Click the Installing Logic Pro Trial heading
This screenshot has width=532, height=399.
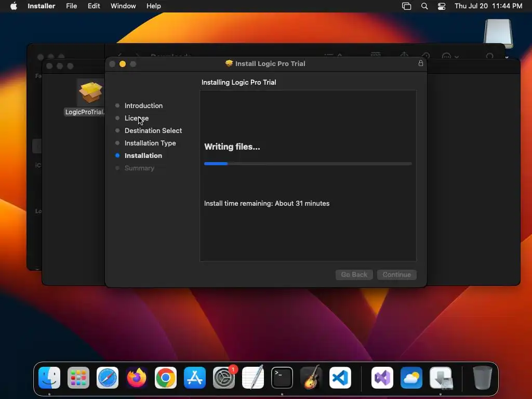(x=238, y=82)
